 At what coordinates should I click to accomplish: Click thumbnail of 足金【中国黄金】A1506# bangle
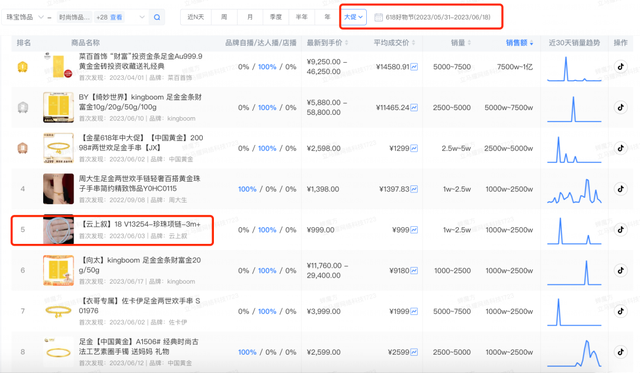[58, 352]
